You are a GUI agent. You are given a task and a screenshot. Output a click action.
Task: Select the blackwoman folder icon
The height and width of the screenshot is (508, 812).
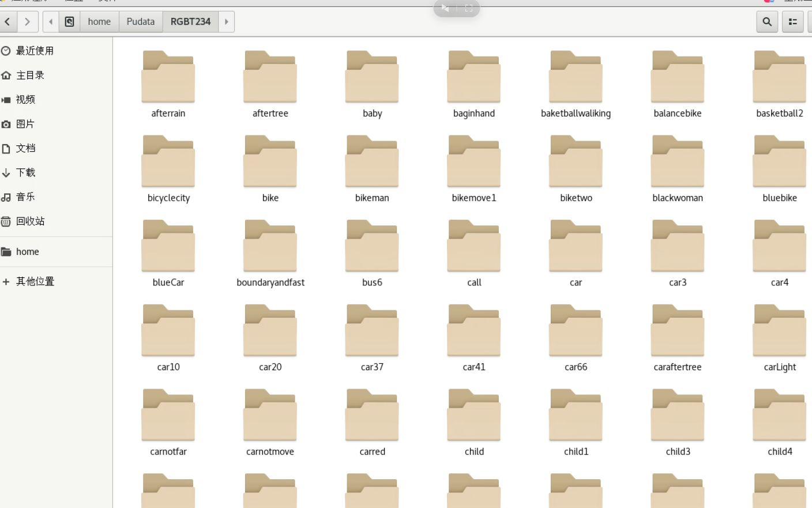coord(678,161)
